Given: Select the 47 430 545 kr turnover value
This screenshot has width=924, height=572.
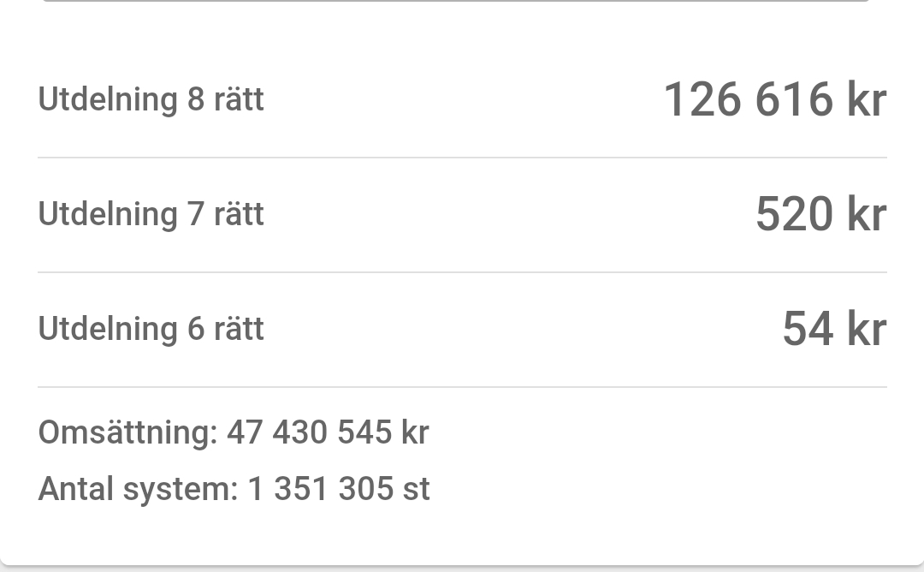Looking at the screenshot, I should click(x=329, y=432).
